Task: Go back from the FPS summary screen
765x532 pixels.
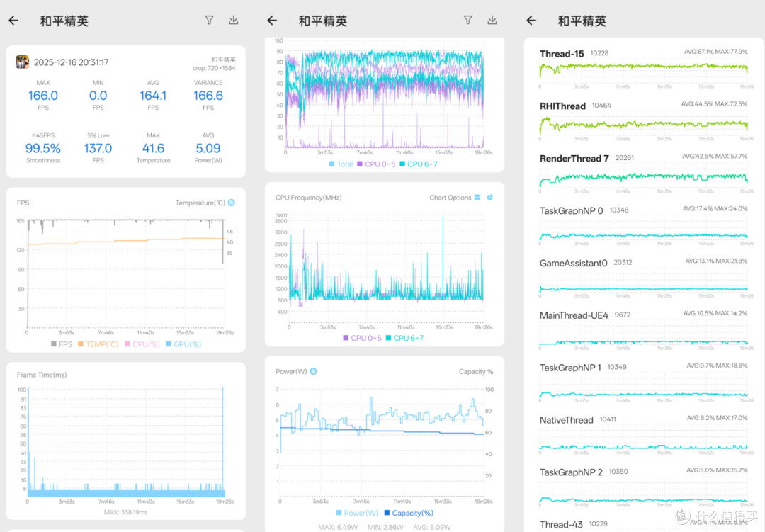Action: coord(13,21)
